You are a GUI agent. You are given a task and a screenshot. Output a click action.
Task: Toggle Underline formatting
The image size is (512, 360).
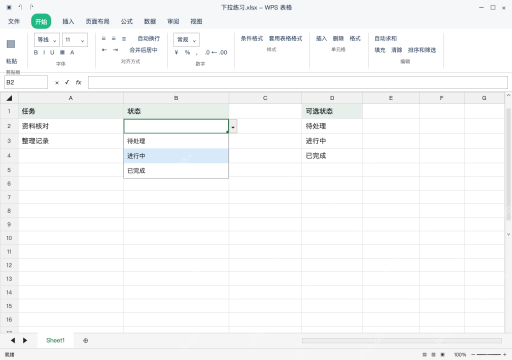click(x=52, y=52)
